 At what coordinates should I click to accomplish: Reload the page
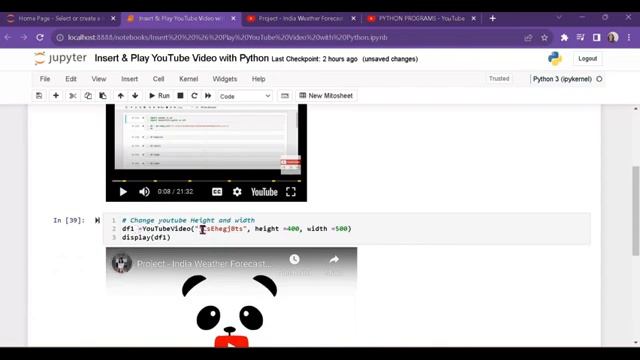pyautogui.click(x=40, y=37)
